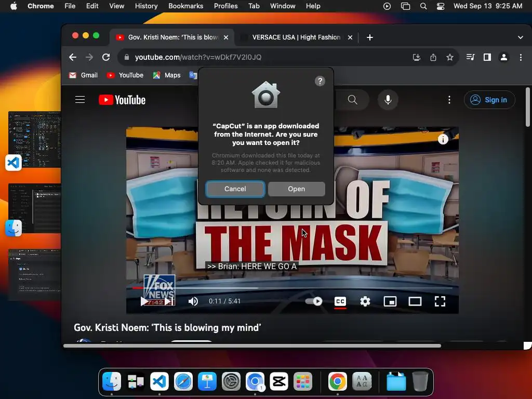Image resolution: width=532 pixels, height=399 pixels.
Task: Open the video settings gear
Action: [365, 301]
